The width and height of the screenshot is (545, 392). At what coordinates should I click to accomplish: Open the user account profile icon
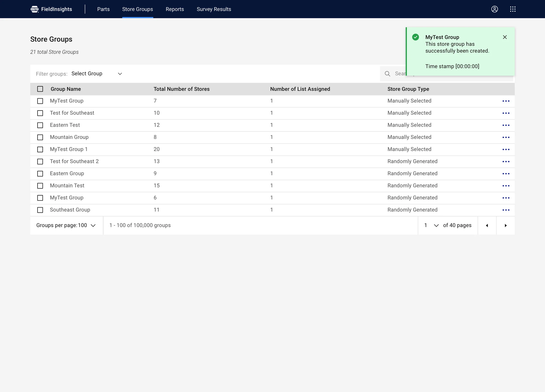click(494, 9)
